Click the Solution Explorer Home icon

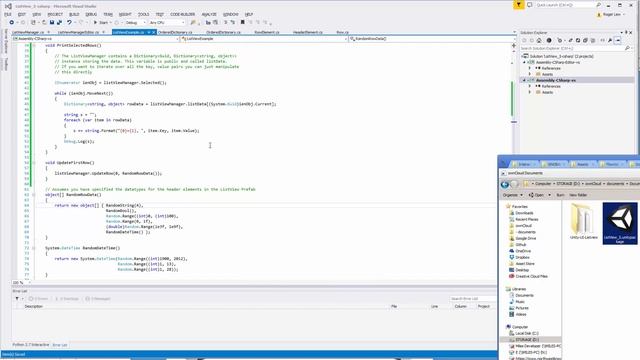(x=539, y=40)
